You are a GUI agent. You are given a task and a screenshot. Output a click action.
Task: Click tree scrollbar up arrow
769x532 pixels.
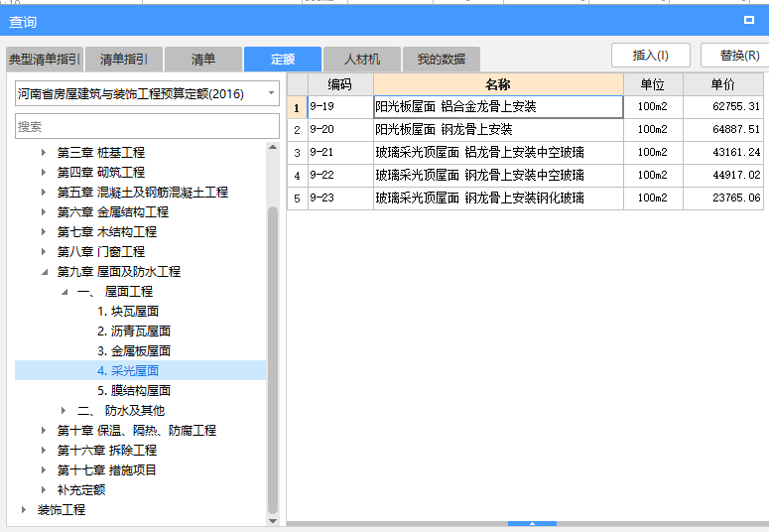click(x=273, y=147)
